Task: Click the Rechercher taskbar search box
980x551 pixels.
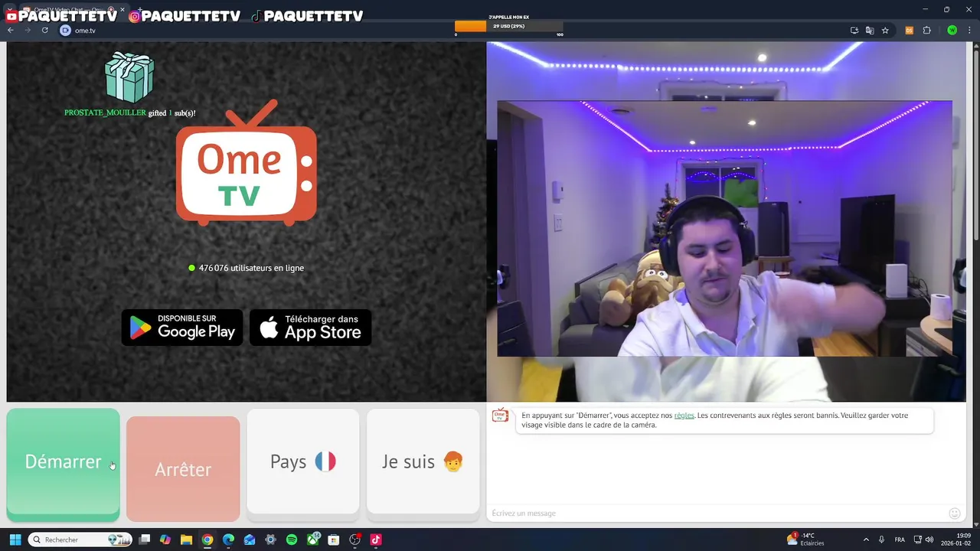Action: (x=80, y=540)
